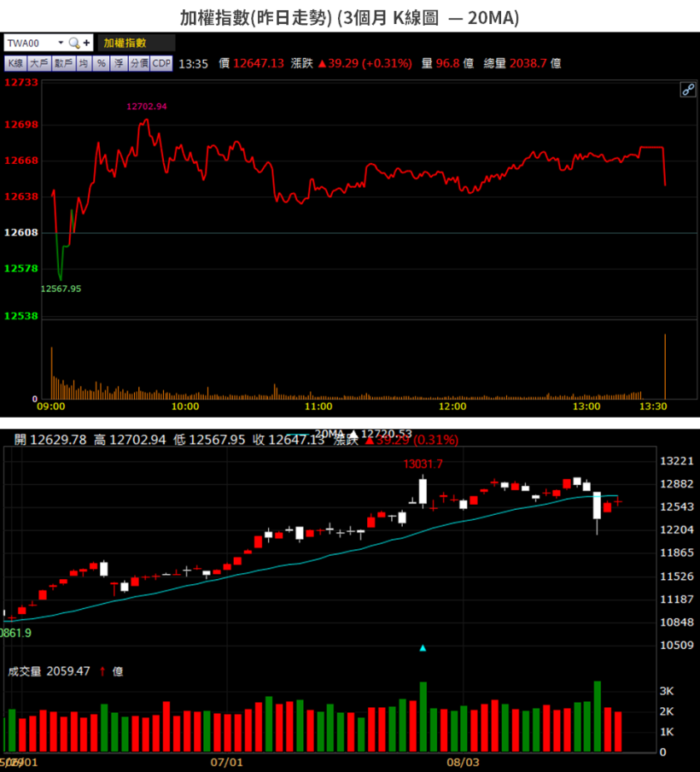Select the K線 button
This screenshot has width=700, height=772.
coord(15,63)
